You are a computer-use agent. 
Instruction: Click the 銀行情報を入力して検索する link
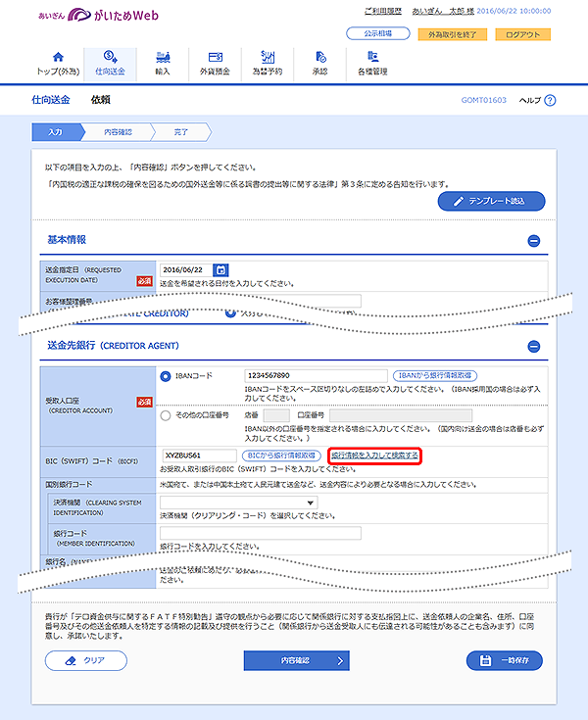pos(375,456)
